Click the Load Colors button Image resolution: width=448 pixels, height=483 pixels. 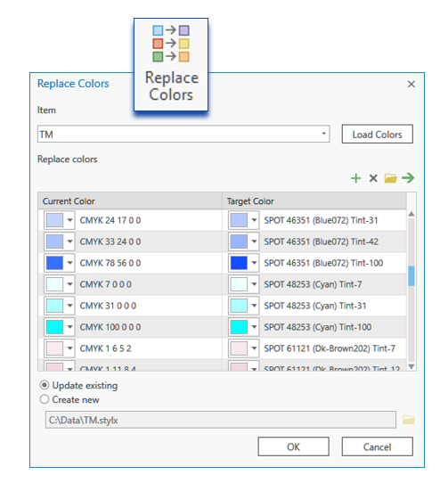coord(377,134)
